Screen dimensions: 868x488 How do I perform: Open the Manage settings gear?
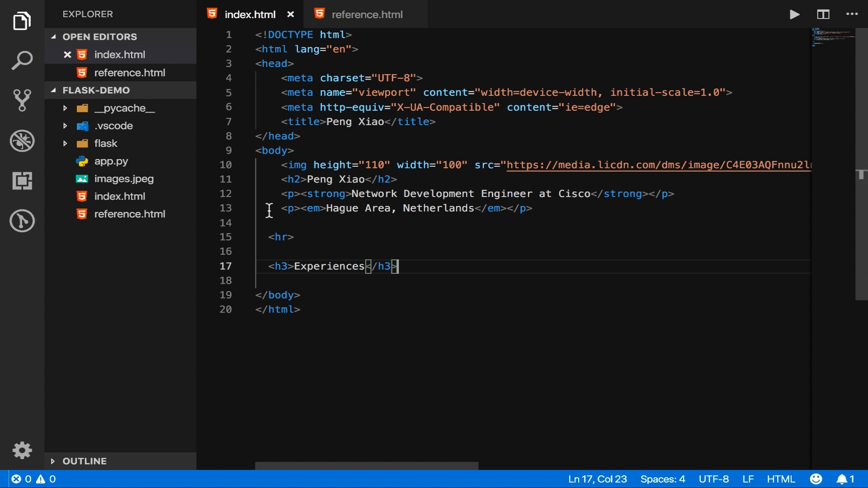point(22,450)
